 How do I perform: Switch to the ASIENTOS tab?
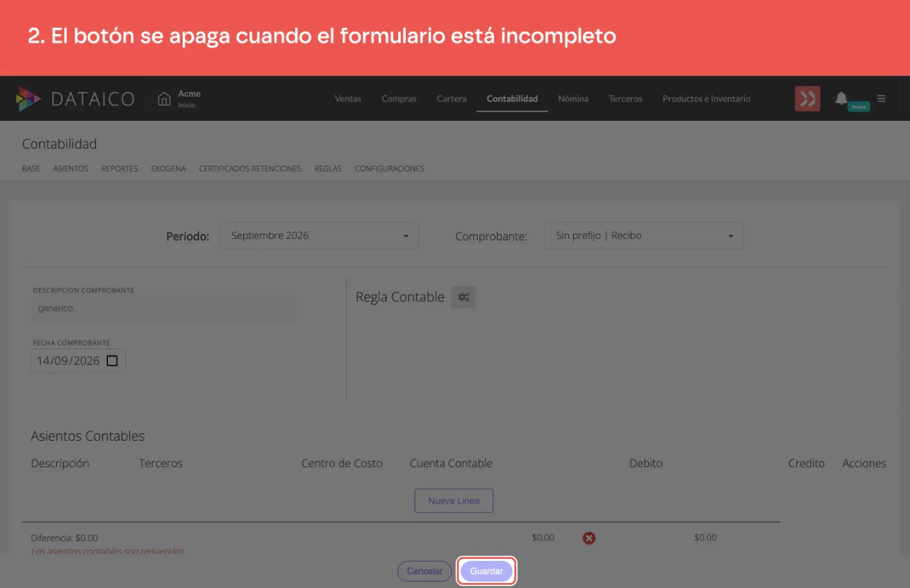70,169
